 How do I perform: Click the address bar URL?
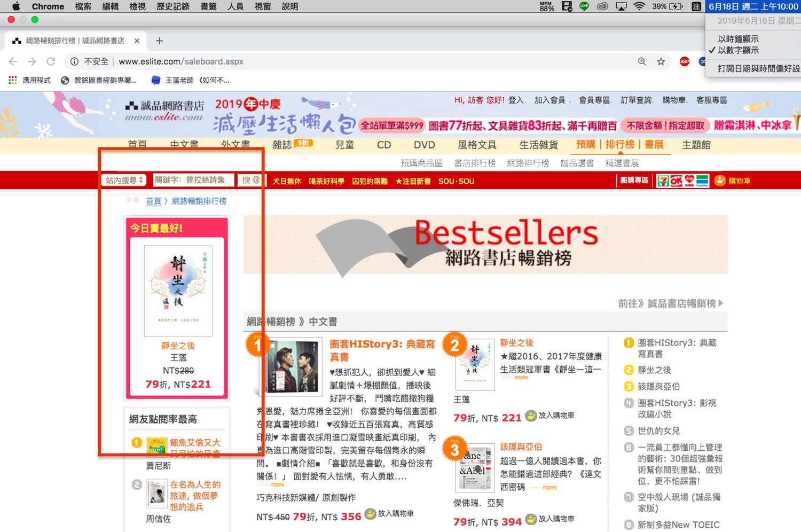tap(181, 61)
